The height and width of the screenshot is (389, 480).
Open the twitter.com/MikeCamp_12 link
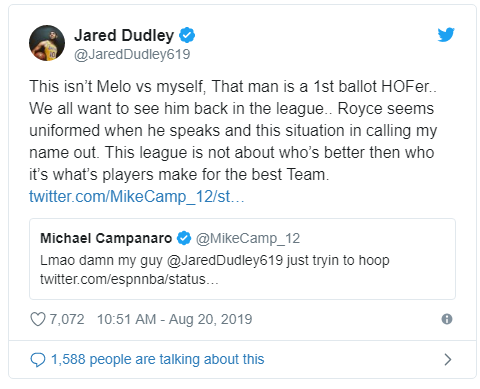point(137,197)
